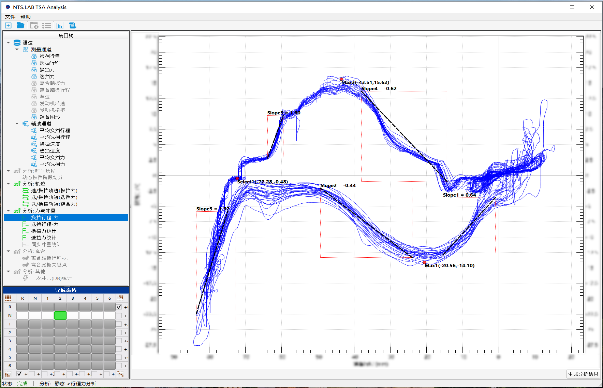Image resolution: width=603 pixels, height=388 pixels.
Task: Open the 文件 (File) menu
Action: pos(10,17)
